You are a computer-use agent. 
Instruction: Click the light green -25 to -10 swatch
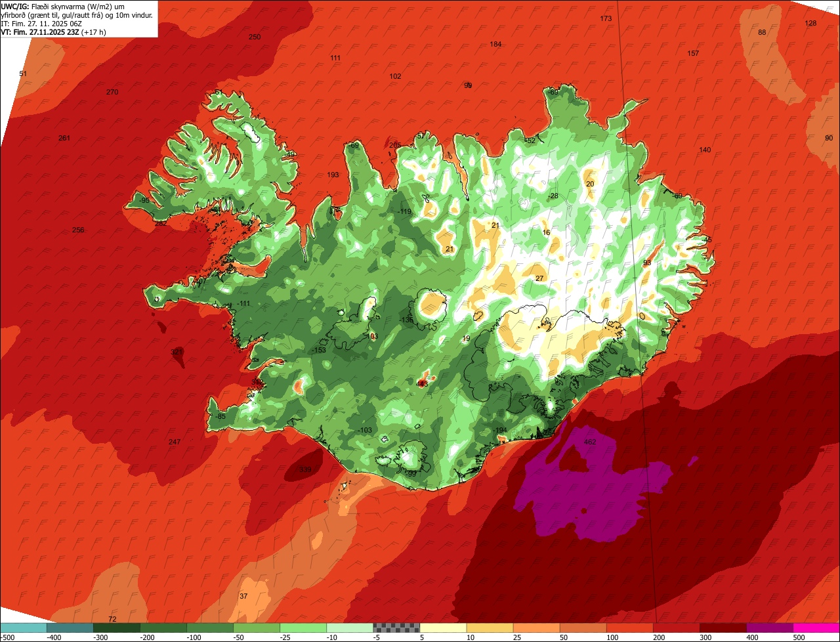303,628
